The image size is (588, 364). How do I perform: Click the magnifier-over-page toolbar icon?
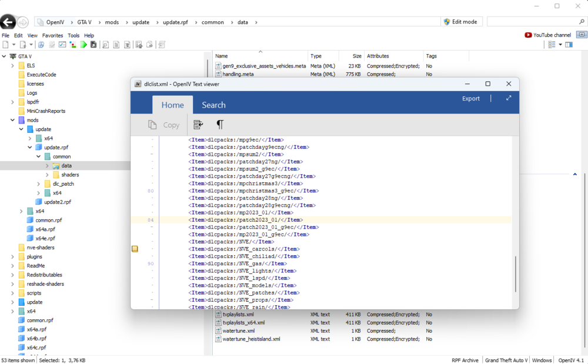(x=106, y=45)
